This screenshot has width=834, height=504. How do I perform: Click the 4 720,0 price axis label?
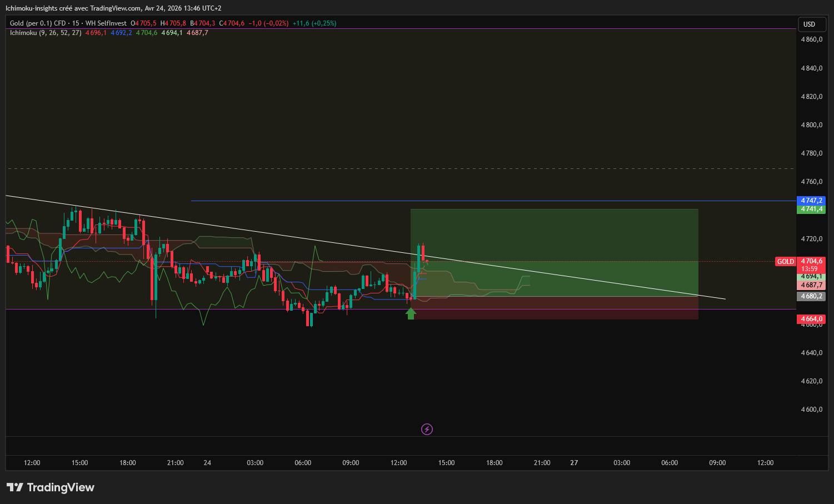(x=812, y=239)
